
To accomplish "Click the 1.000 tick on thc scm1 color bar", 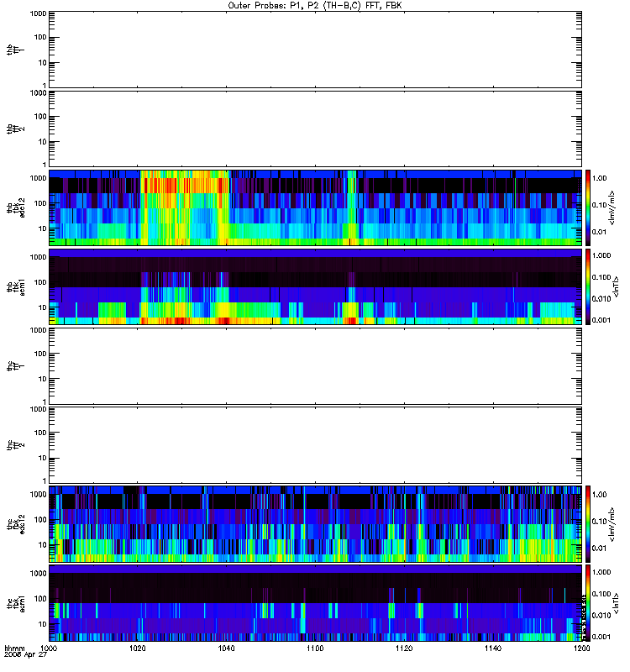I will coord(601,572).
